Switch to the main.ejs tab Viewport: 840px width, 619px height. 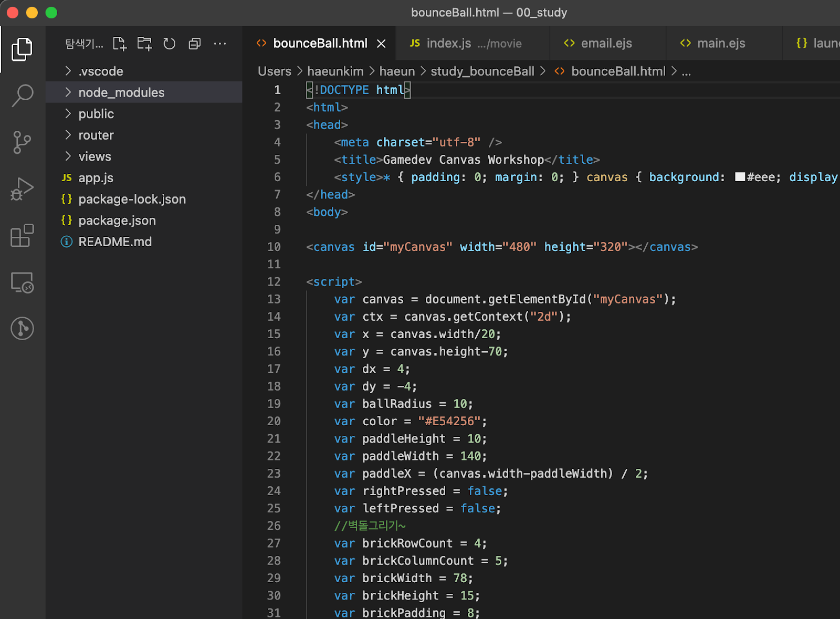pyautogui.click(x=724, y=43)
